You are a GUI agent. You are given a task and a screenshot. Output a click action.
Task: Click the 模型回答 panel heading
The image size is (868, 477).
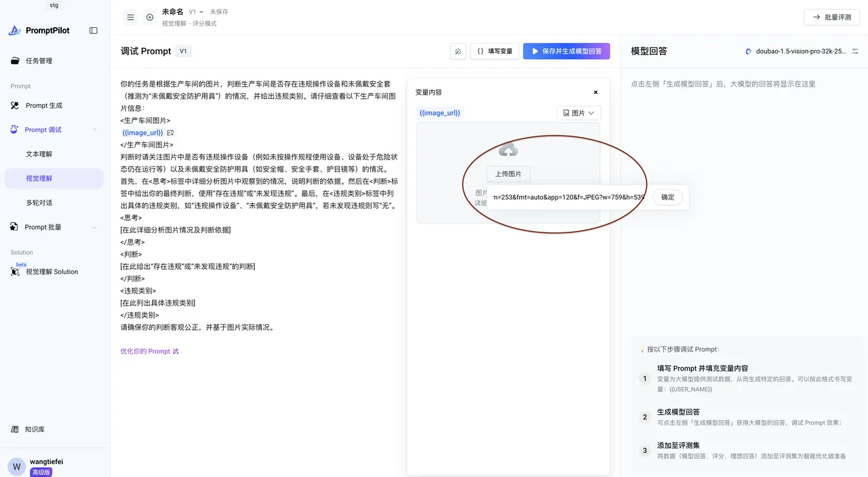pos(649,51)
